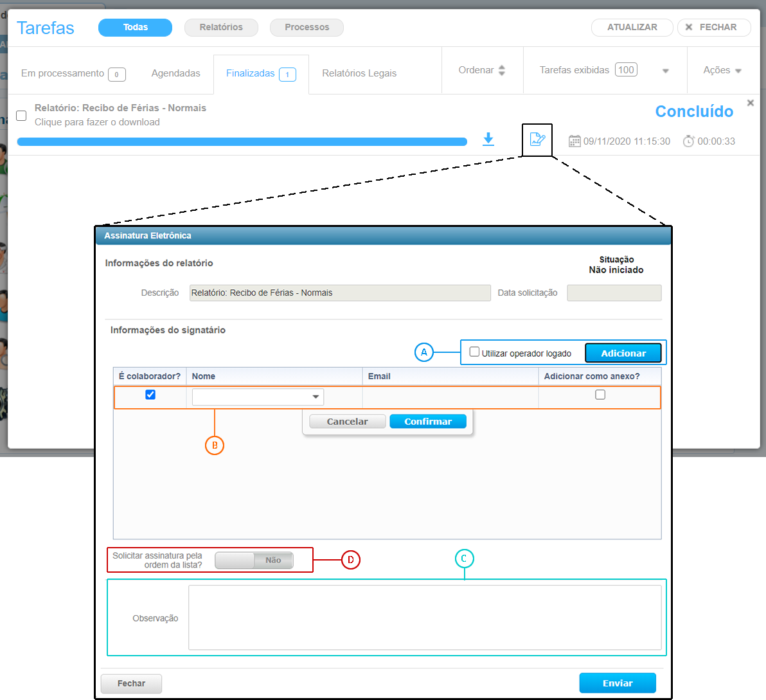
Task: Click the sort arrows next to Ordenar
Action: pos(503,70)
